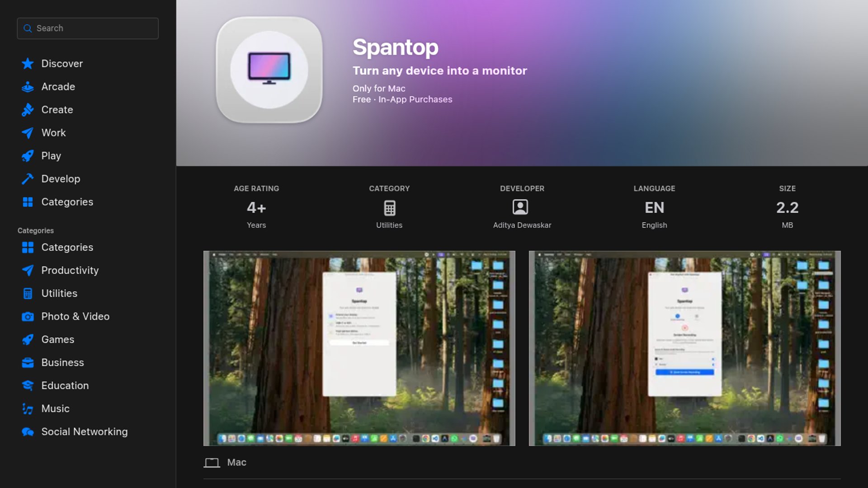The height and width of the screenshot is (488, 868).
Task: Open Arcade via its joystick icon
Action: pos(28,87)
